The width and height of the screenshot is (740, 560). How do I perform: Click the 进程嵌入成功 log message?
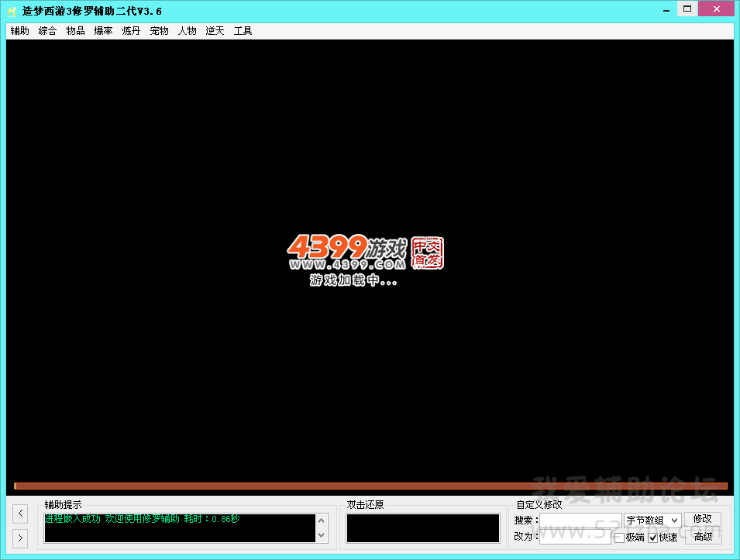point(142,519)
